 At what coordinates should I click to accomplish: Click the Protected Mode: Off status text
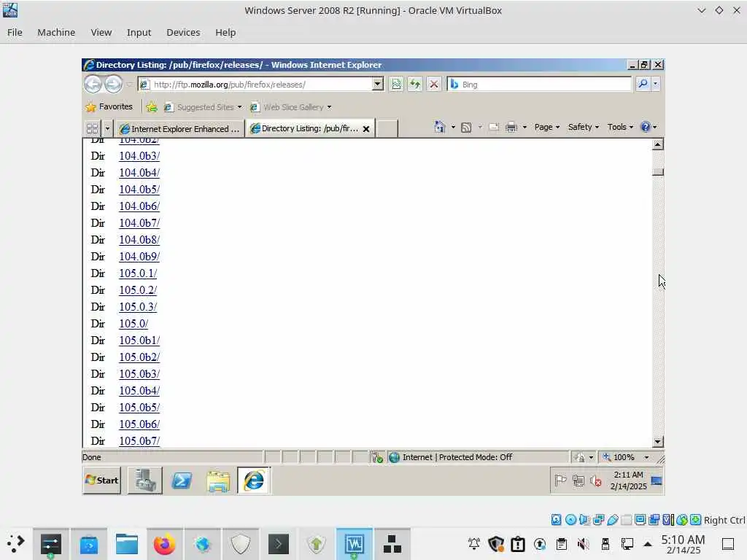[475, 457]
